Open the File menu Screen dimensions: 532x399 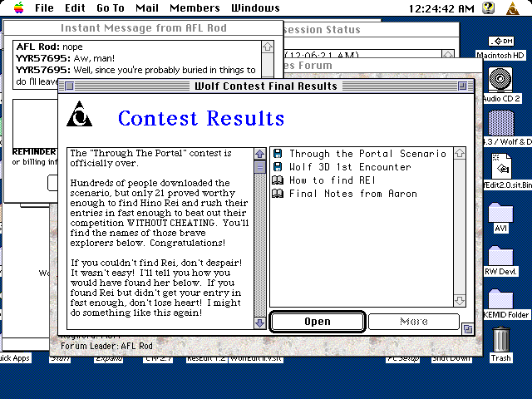point(44,7)
